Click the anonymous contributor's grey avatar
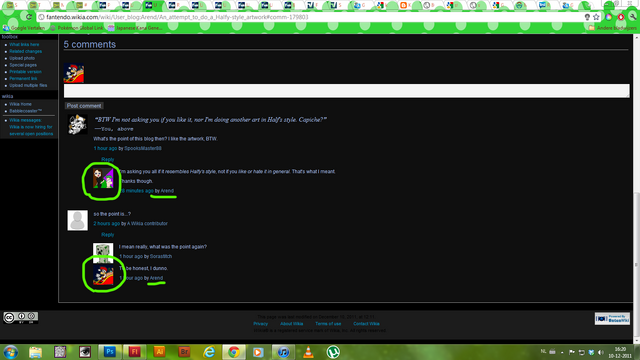Screen dimensions: 640x360 pyautogui.click(x=78, y=220)
